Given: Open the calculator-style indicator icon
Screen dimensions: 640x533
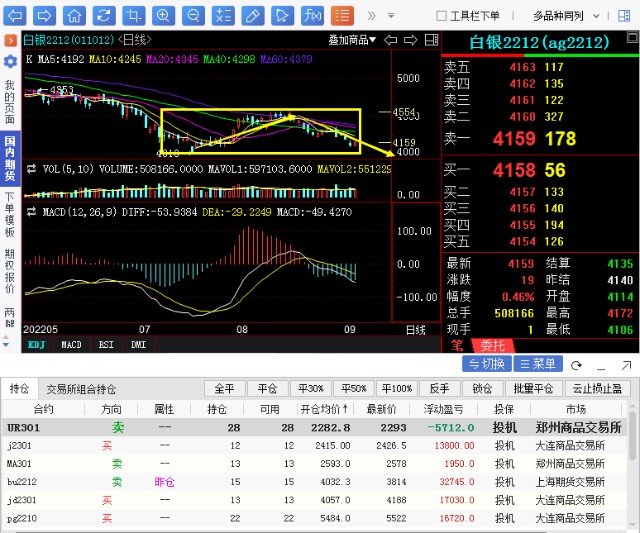Looking at the screenshot, I should (223, 16).
